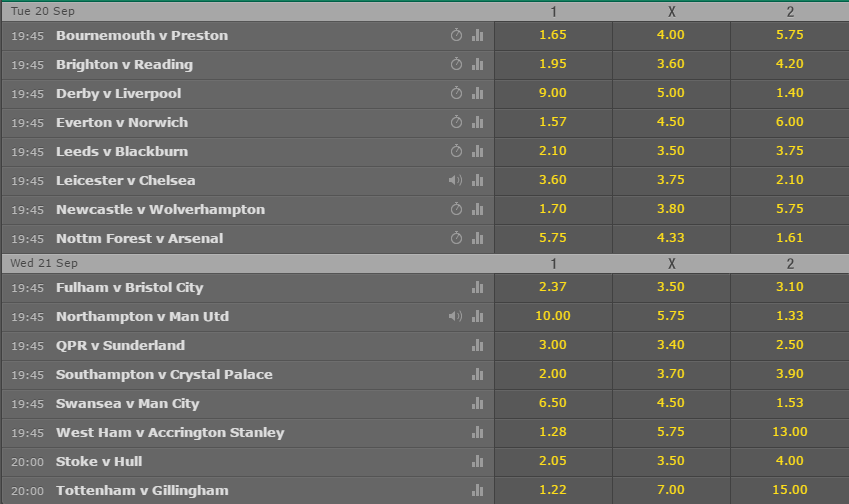Image resolution: width=849 pixels, height=504 pixels.
Task: Select draw odds 7.00 for Tottenham v Gillingham
Action: coord(671,490)
